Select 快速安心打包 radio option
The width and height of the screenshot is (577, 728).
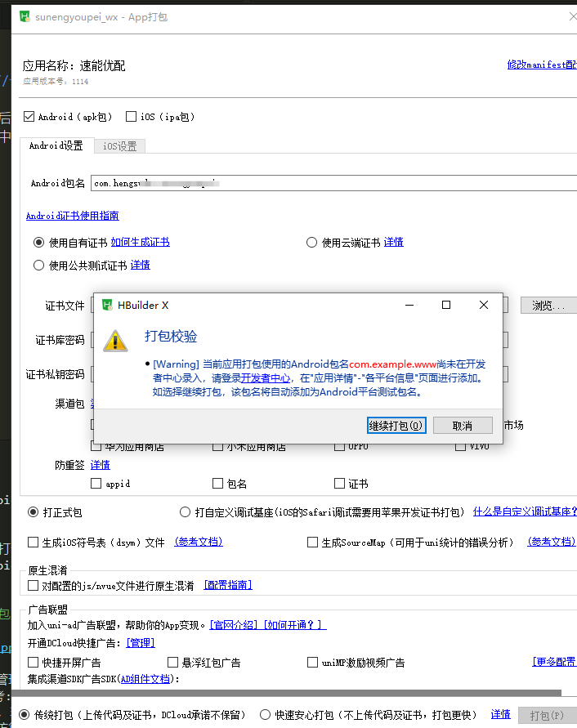[x=265, y=715]
